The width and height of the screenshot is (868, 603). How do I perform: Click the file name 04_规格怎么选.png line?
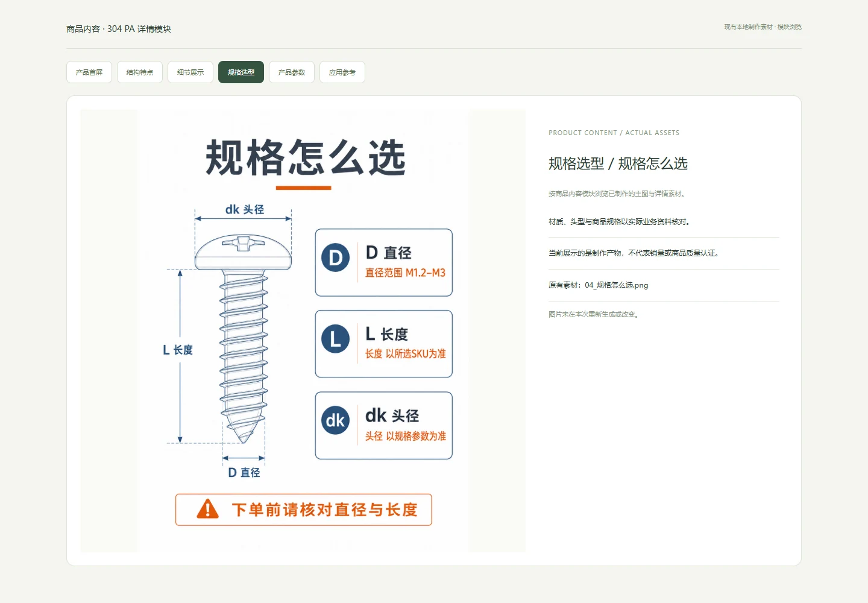point(599,285)
